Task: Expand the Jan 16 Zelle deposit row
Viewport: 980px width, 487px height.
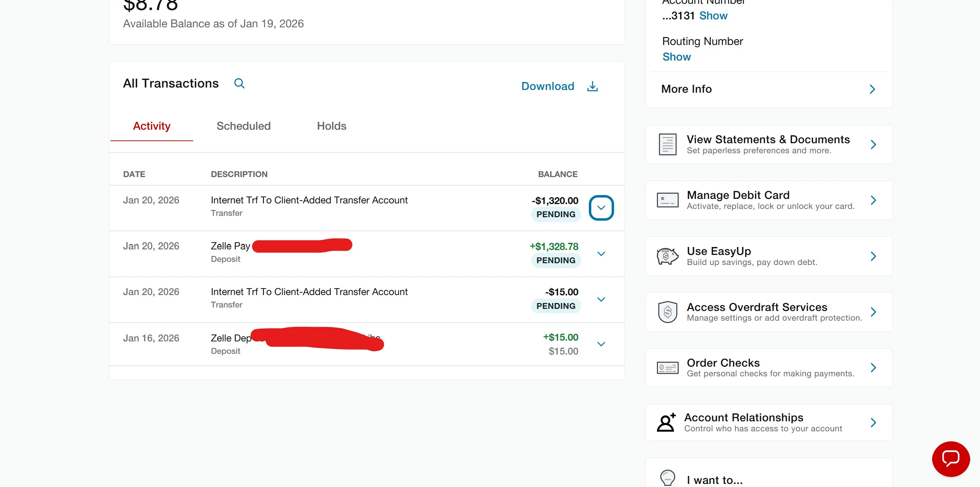Action: tap(601, 344)
